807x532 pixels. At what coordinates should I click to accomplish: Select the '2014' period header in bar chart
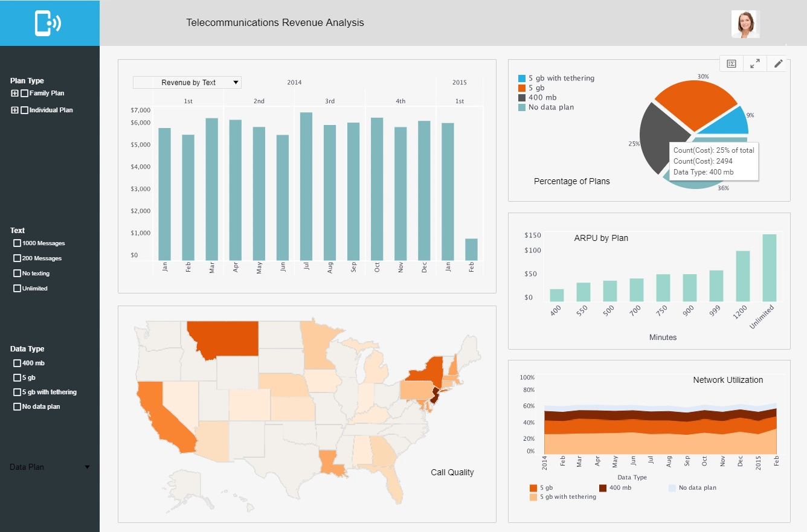(x=294, y=82)
